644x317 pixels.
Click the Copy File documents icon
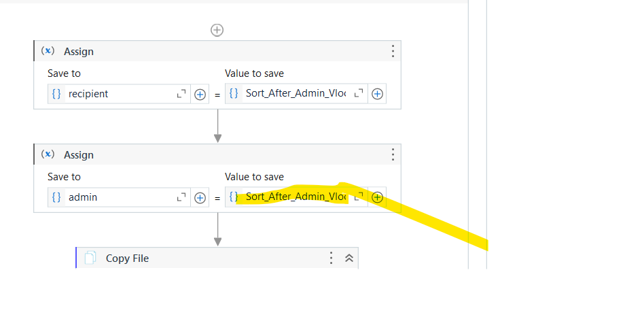90,258
